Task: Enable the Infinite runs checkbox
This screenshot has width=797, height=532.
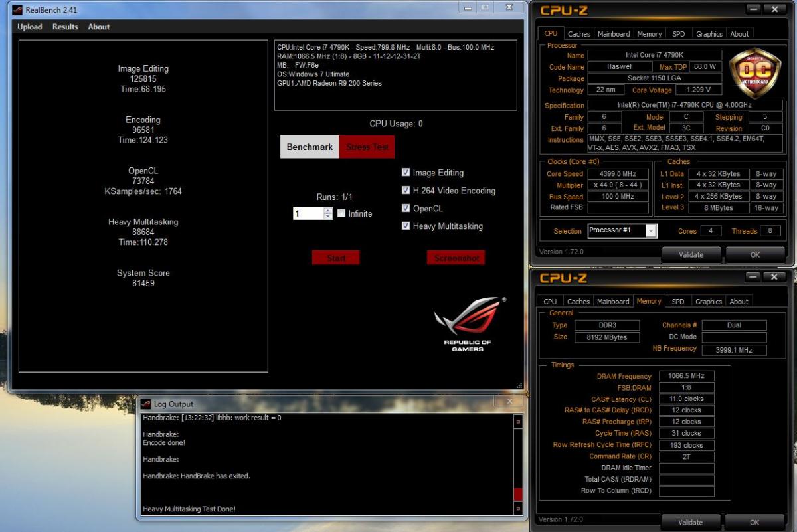Action: (341, 214)
